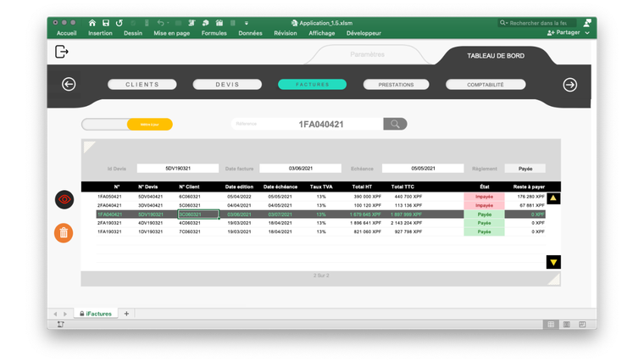Click the yellow down arrow scroll button

553,262
